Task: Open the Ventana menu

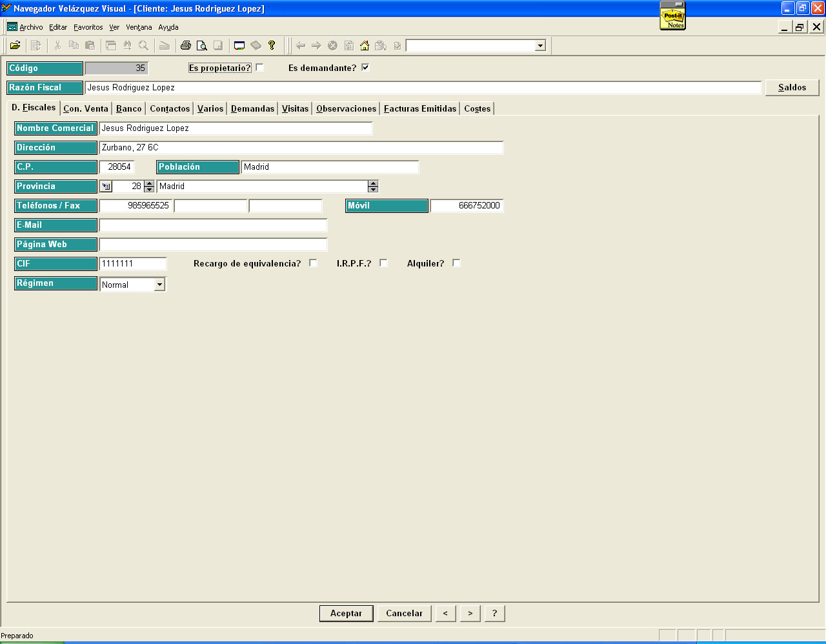Action: (139, 27)
